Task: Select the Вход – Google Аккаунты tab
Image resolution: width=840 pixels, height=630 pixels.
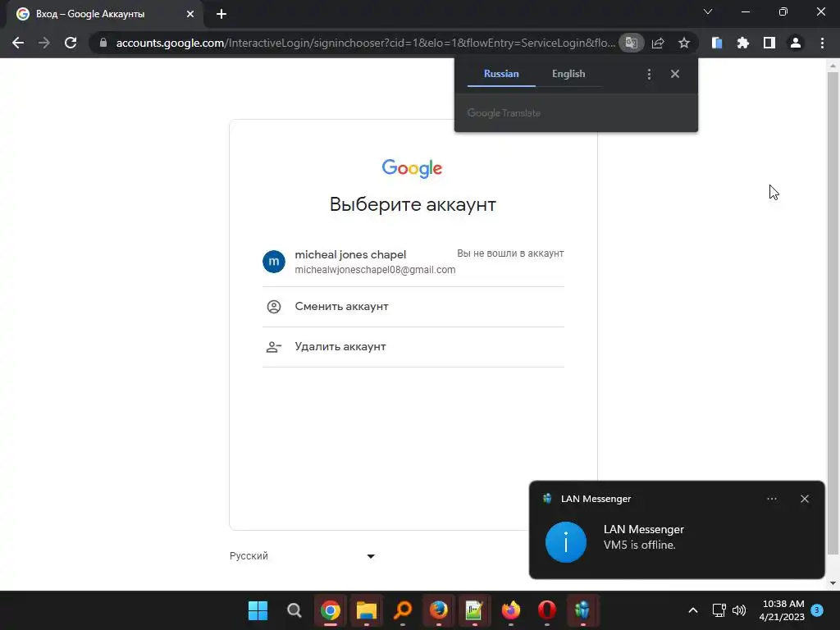Action: pos(105,15)
